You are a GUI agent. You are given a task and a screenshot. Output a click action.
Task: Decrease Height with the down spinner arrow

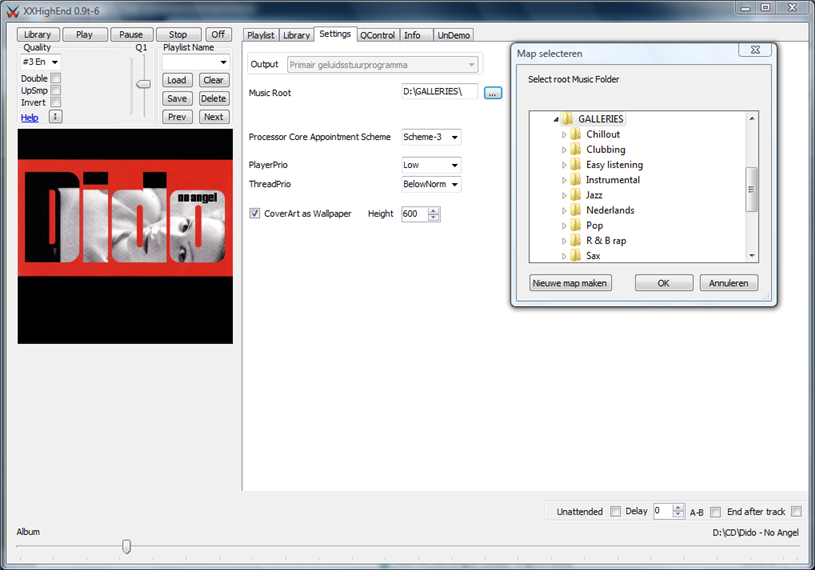tap(434, 218)
